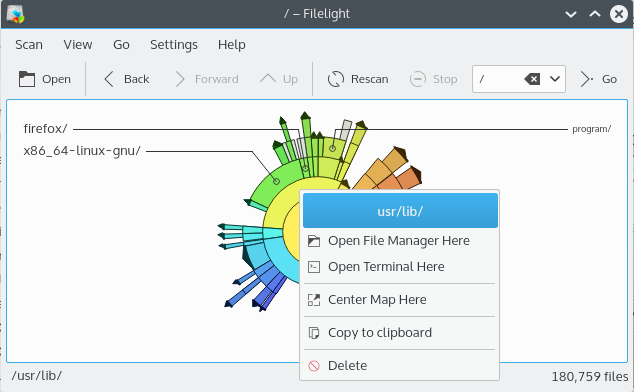The height and width of the screenshot is (392, 634).
Task: Click the Go arrow icon beside location
Action: pos(586,79)
